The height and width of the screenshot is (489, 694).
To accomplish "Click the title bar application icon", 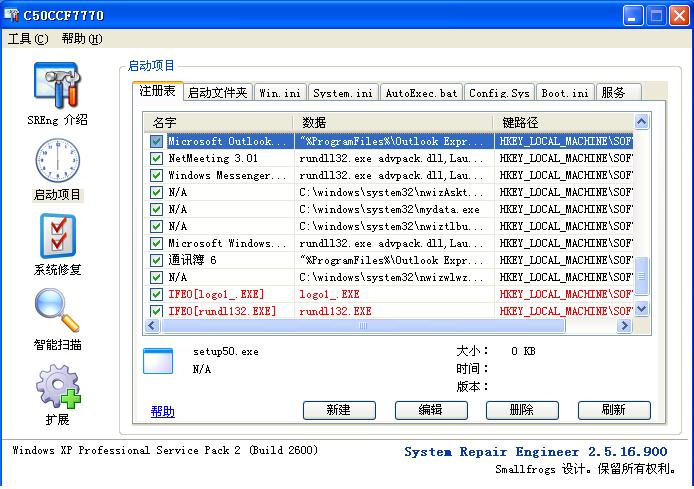I will point(12,15).
